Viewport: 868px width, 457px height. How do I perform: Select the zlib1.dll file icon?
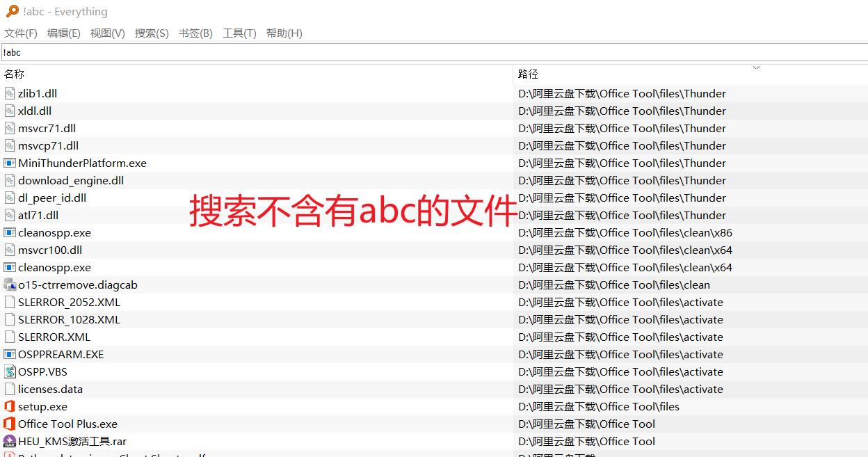tap(10, 93)
